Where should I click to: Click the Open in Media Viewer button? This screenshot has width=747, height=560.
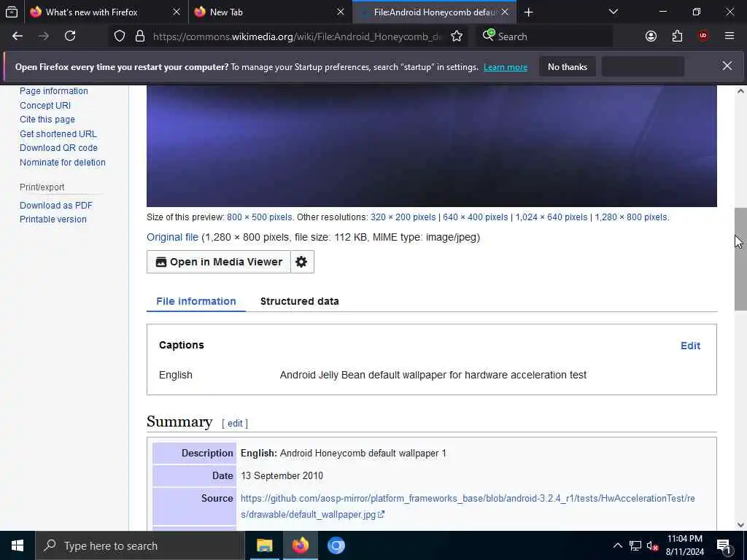(x=219, y=262)
